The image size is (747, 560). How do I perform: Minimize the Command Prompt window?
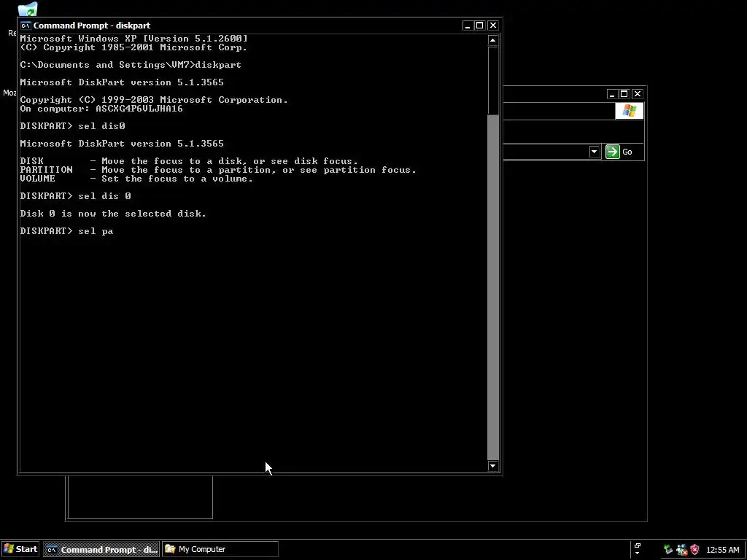(468, 26)
